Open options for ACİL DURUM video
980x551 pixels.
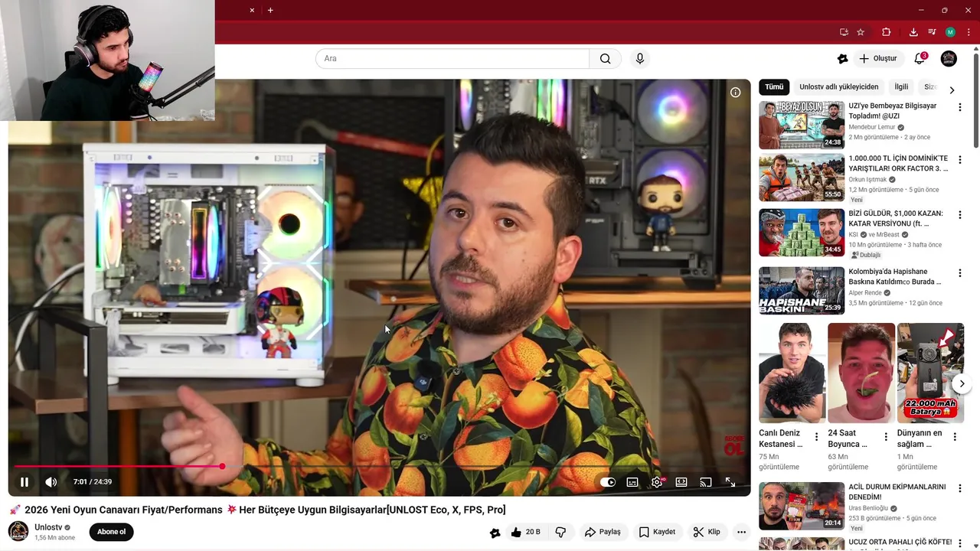959,488
